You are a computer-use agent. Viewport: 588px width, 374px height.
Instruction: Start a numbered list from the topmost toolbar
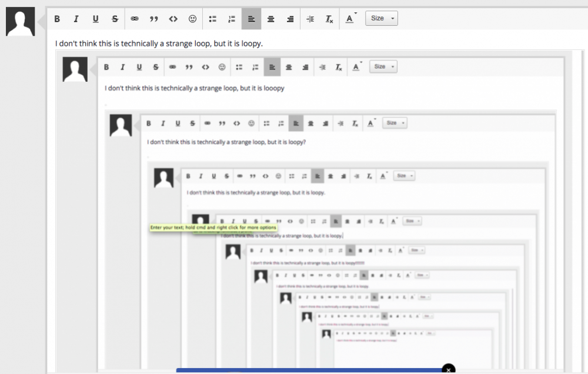point(232,19)
